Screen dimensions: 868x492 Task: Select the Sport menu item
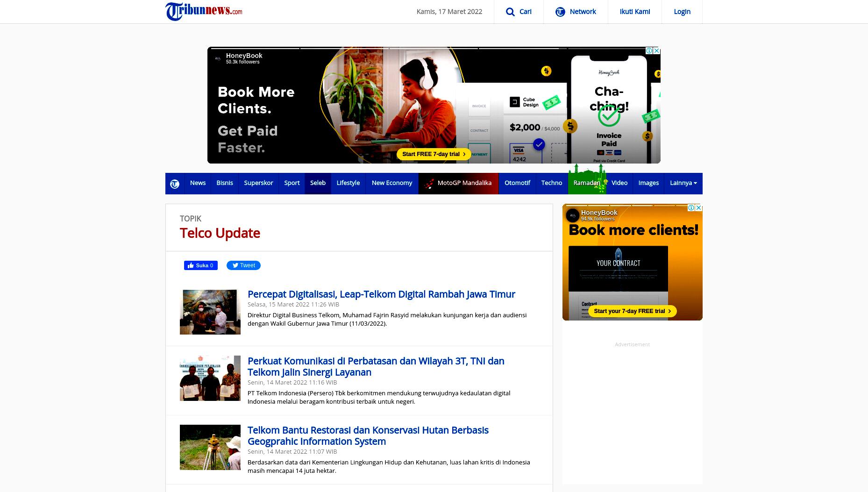click(x=292, y=183)
